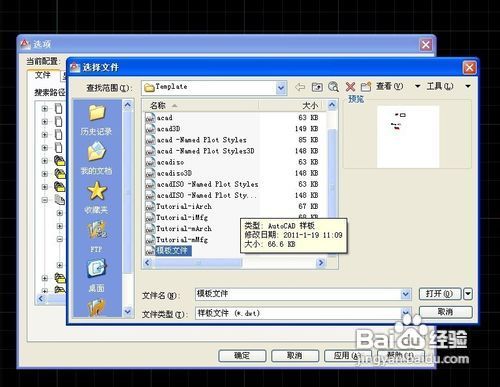Select acad -Named Plot Styles file
The height and width of the screenshot is (387, 500).
(x=202, y=140)
